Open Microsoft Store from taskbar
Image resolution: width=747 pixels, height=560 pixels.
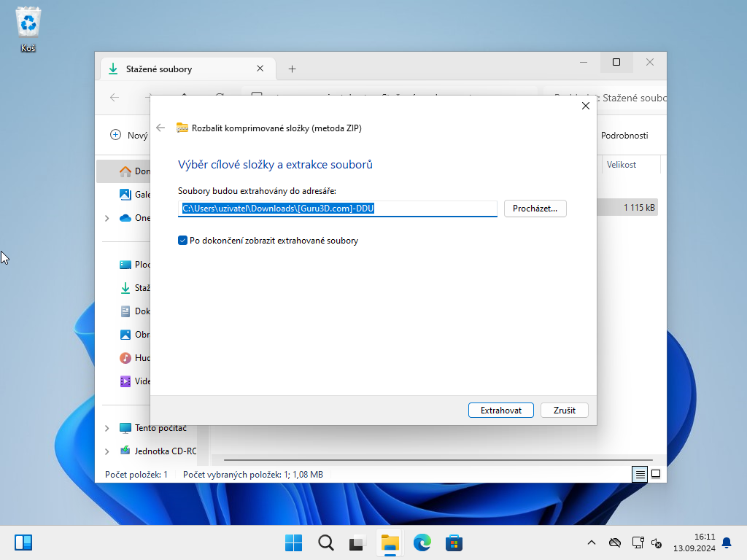[454, 542]
